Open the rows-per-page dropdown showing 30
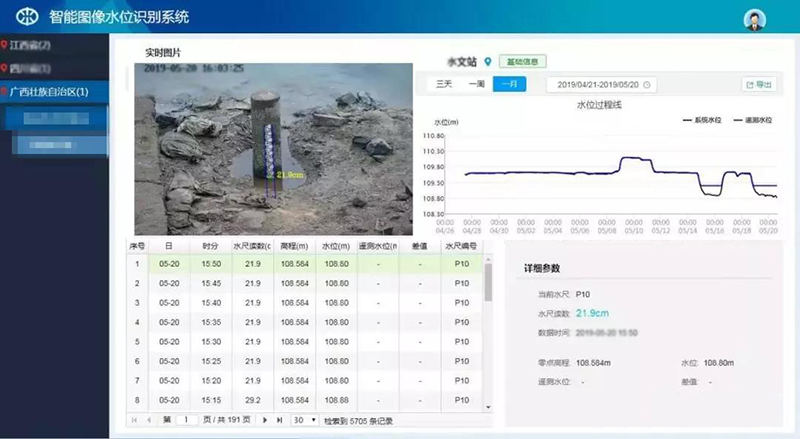Viewport: 800px width, 439px height. click(x=305, y=420)
